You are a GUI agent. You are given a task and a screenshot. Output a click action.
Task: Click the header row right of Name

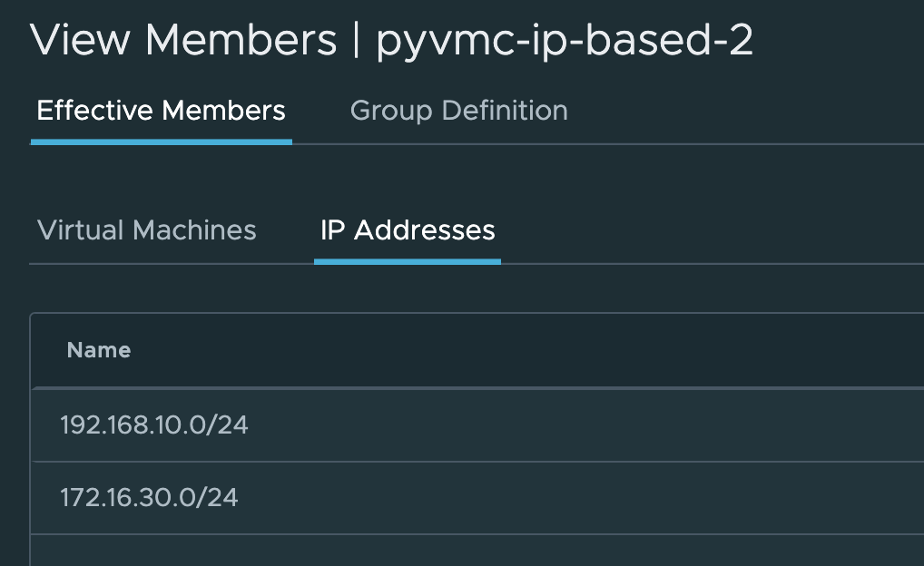pos(545,350)
